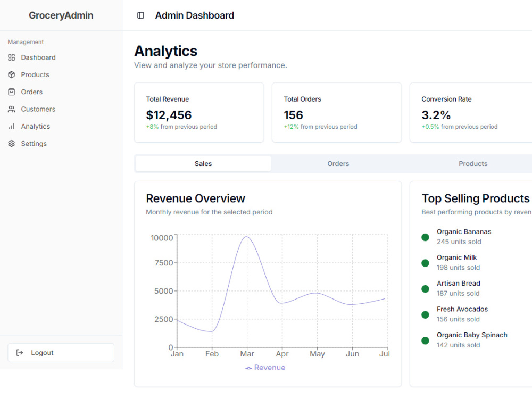Click the Orders bag icon in sidebar
The image size is (532, 399).
(x=12, y=92)
